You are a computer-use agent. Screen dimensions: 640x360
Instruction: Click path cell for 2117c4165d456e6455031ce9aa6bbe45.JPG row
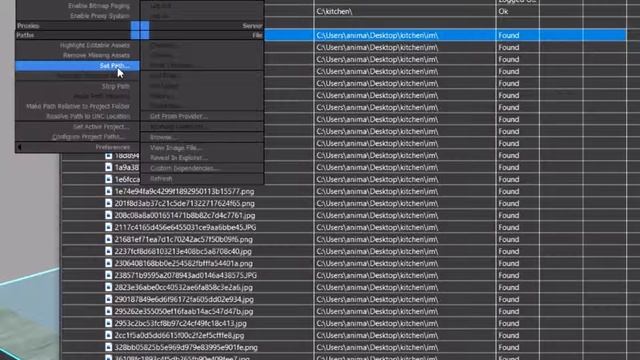(x=405, y=227)
